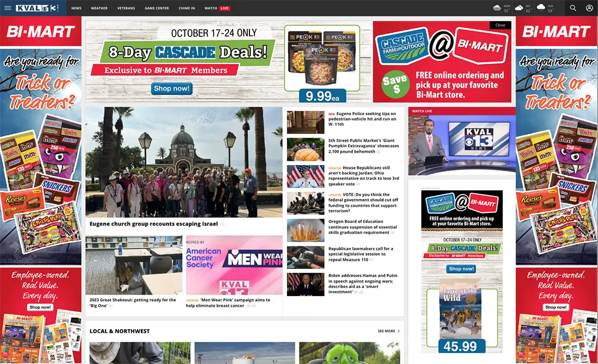
Task: Click the Sunday 59° weather icon
Action: coord(541,7)
